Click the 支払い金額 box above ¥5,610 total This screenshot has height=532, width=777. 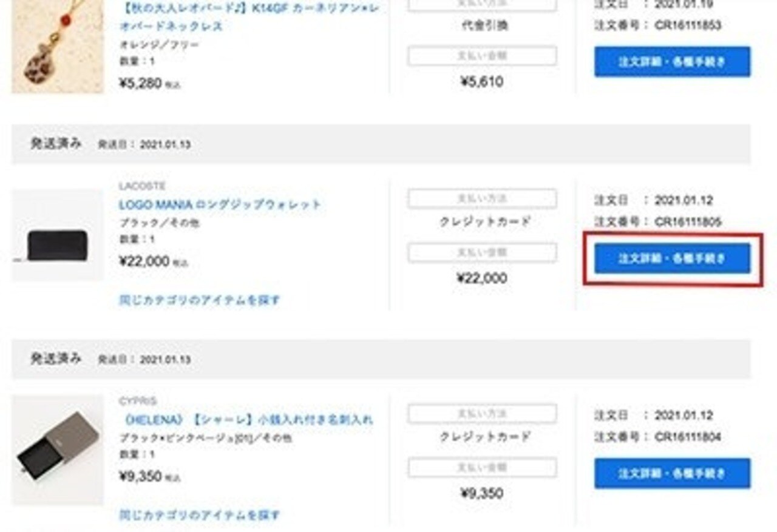[482, 56]
